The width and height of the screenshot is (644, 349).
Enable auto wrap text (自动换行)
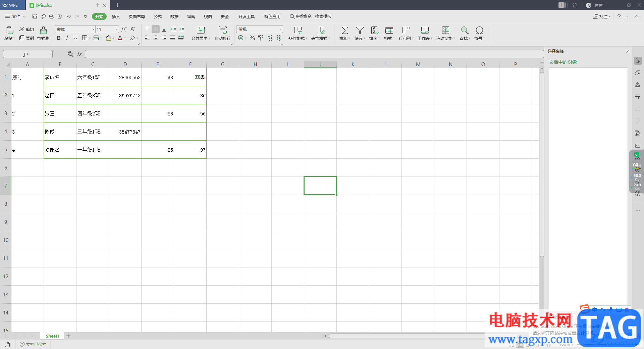point(223,34)
